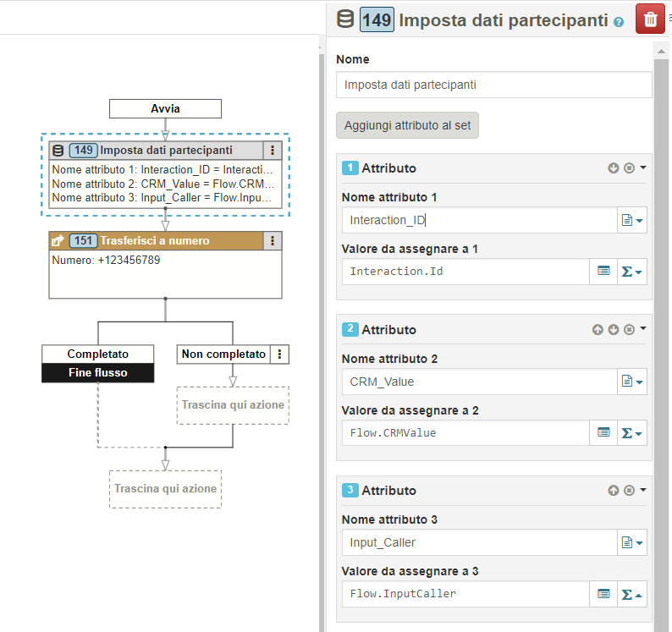Open sigma expression dropdown for value 3
This screenshot has height=632, width=672.
click(632, 594)
